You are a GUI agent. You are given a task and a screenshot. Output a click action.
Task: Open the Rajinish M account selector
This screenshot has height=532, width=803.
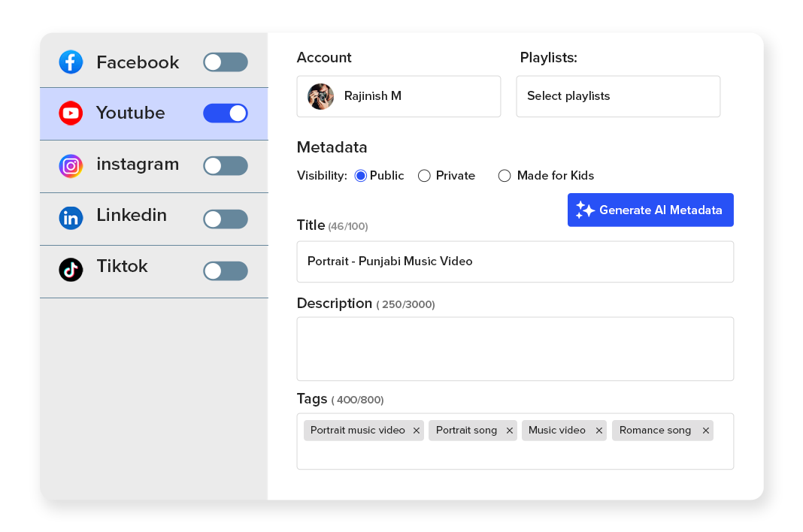point(398,96)
